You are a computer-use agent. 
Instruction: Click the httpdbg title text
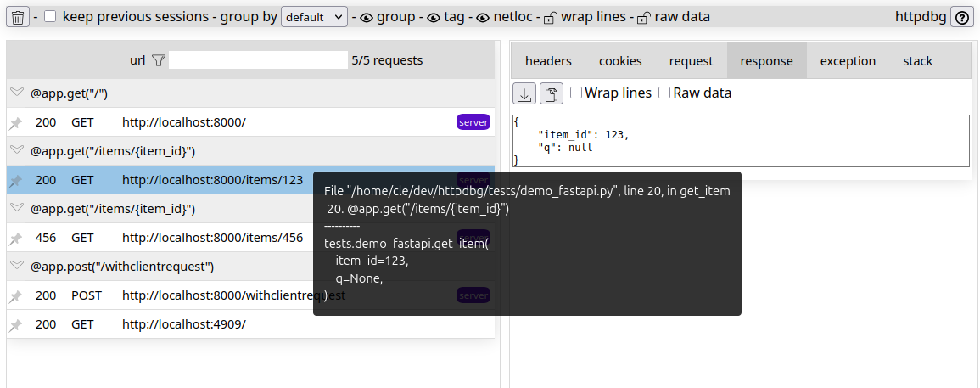[x=921, y=17]
